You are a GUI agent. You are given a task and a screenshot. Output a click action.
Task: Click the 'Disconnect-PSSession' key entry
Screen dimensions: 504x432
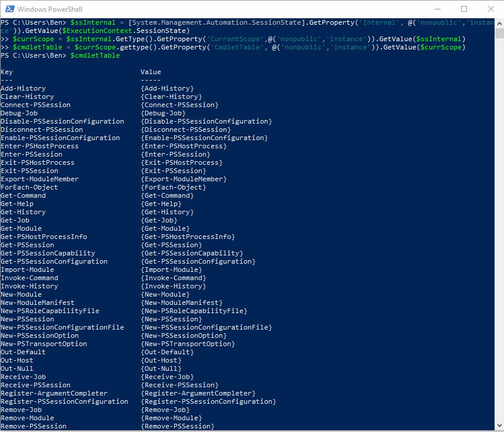point(42,129)
